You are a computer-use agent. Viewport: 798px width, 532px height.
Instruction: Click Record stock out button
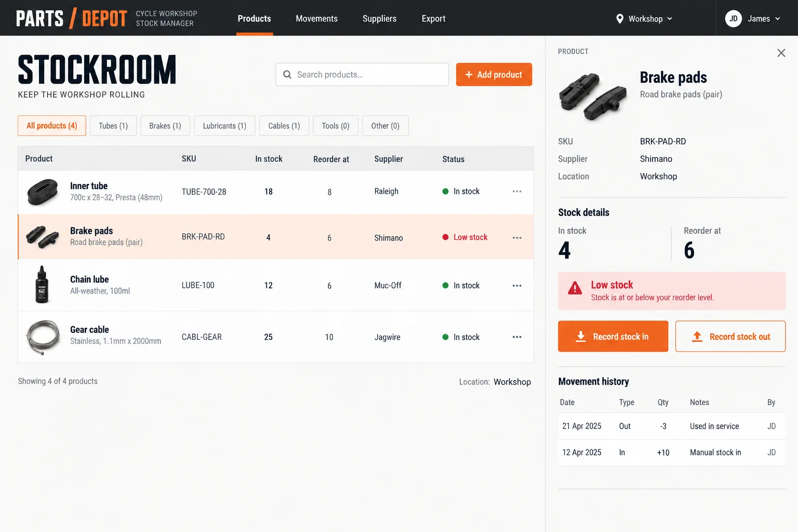coord(730,337)
